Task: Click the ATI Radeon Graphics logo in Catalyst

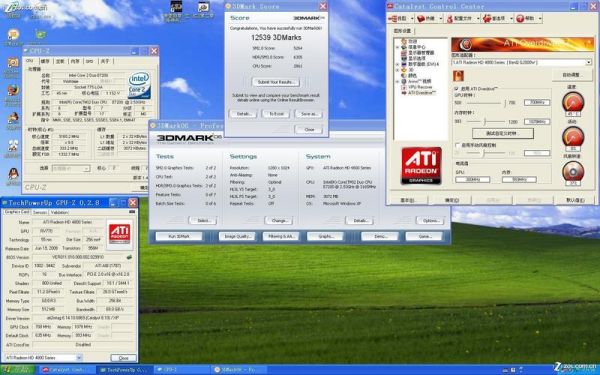Action: (421, 166)
